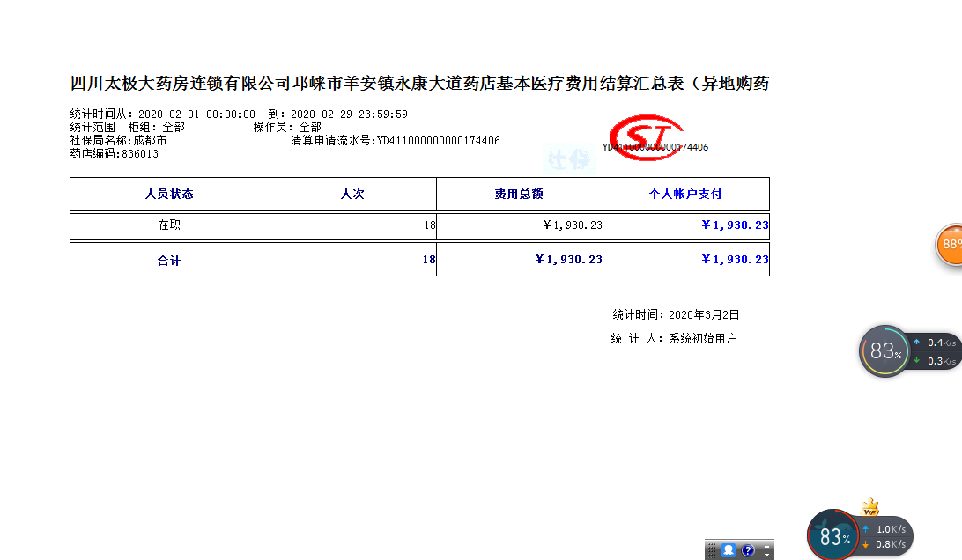Click the 统计时间从 start date 2020-02-01
Viewport: 962px width, 560px height.
[x=196, y=114]
